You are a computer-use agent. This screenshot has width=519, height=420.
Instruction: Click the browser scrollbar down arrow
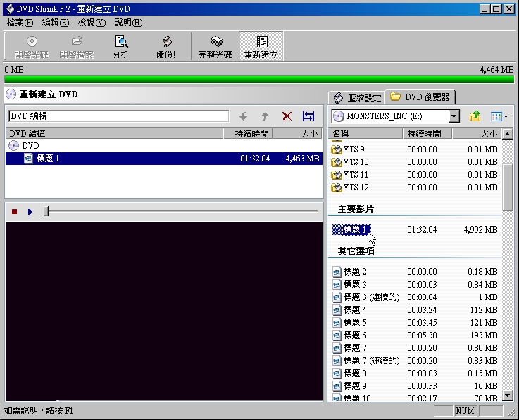click(x=508, y=395)
